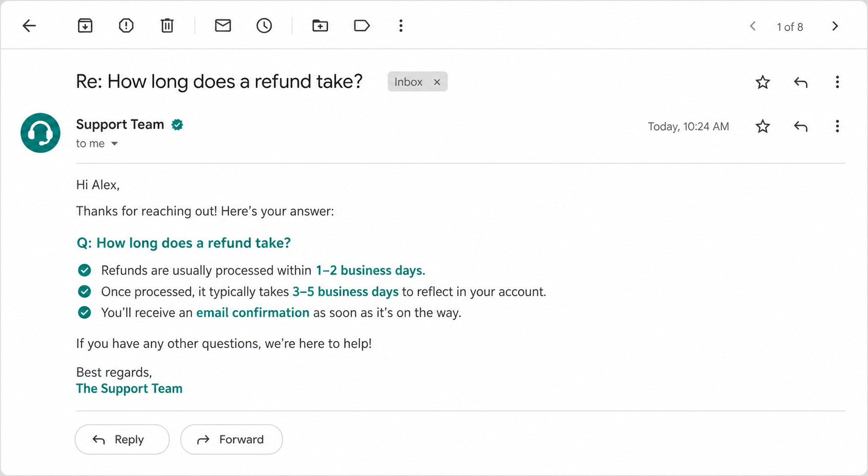The width and height of the screenshot is (868, 476).
Task: Reply via arrow next to timestamp
Action: tap(801, 126)
